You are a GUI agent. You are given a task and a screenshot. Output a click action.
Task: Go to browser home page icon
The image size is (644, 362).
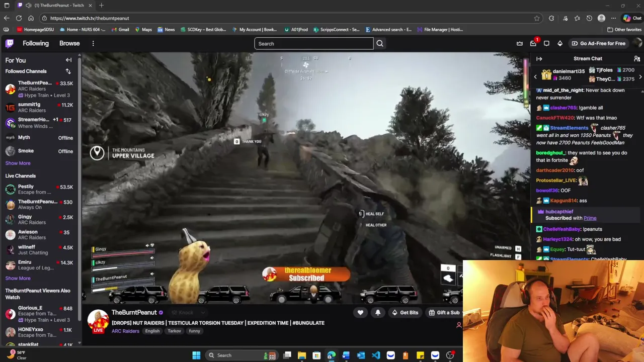(31, 18)
